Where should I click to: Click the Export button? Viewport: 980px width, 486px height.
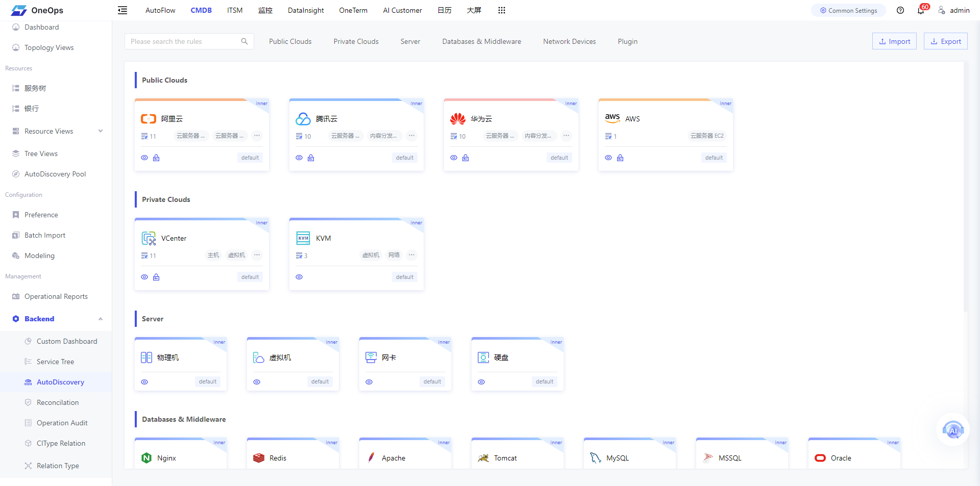pyautogui.click(x=946, y=41)
